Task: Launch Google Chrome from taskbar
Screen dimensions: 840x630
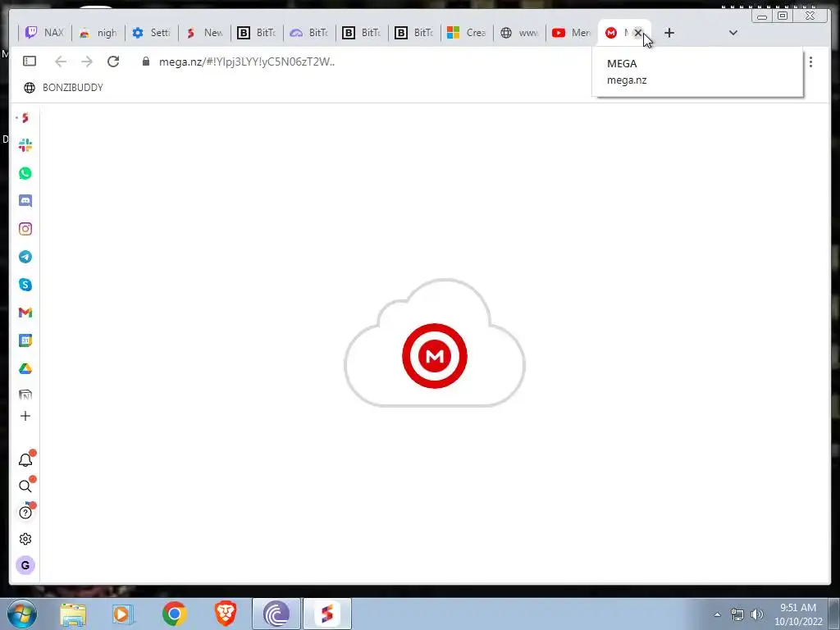Action: pos(174,614)
